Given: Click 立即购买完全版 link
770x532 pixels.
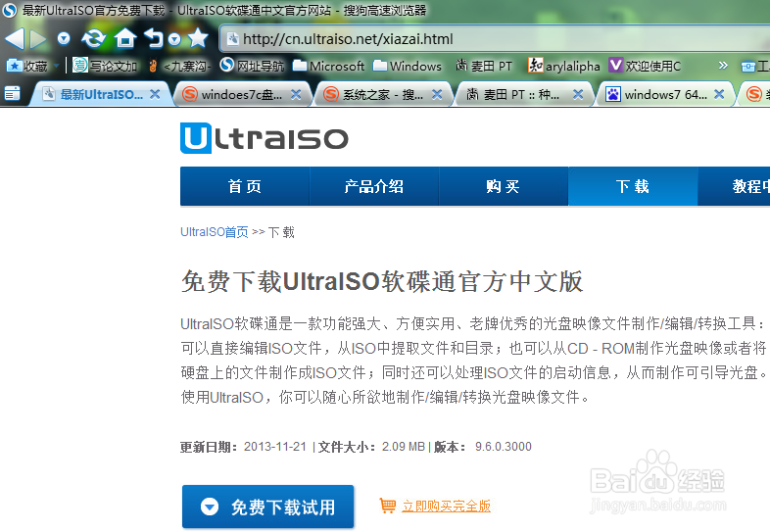Looking at the screenshot, I should click(x=447, y=506).
